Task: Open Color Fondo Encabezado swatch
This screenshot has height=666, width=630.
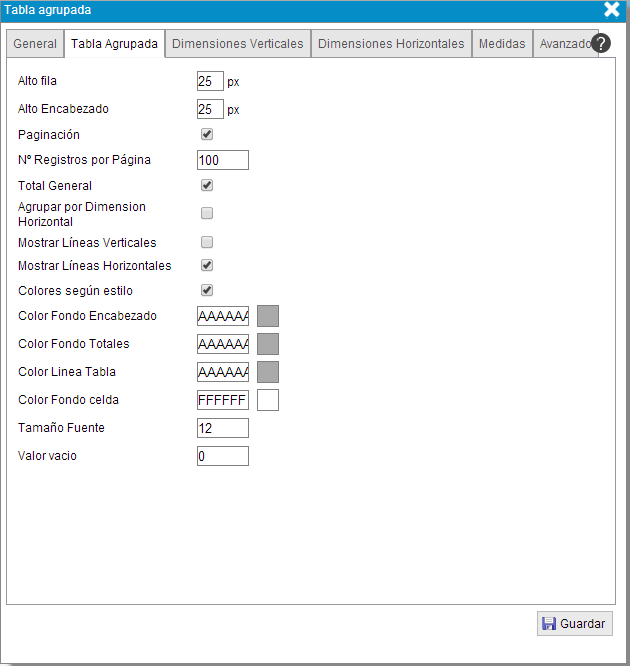Action: click(268, 316)
